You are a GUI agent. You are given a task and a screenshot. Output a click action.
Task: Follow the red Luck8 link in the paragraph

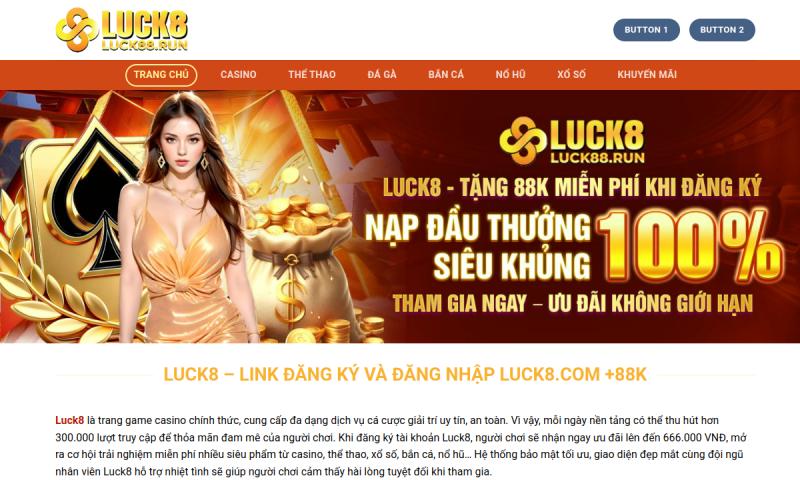point(69,420)
